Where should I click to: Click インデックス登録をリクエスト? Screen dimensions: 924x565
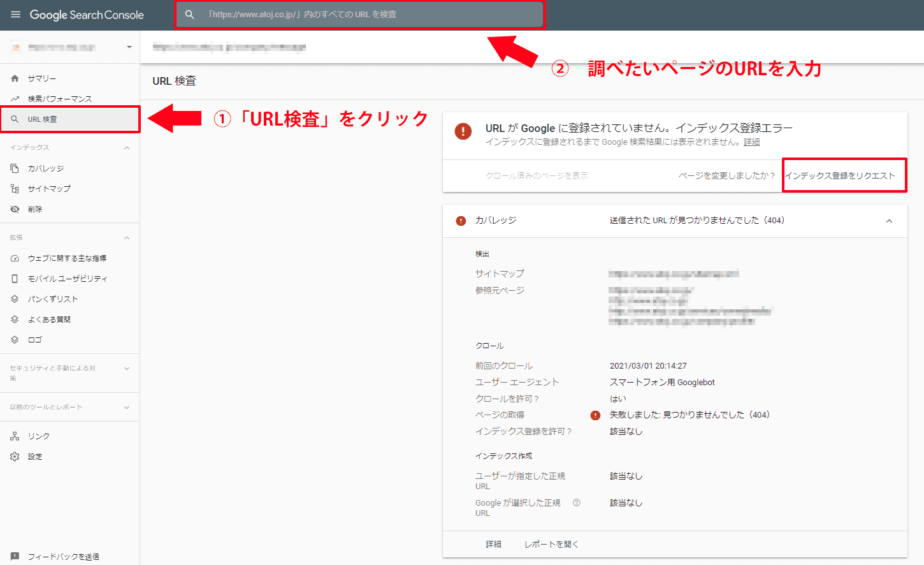840,175
